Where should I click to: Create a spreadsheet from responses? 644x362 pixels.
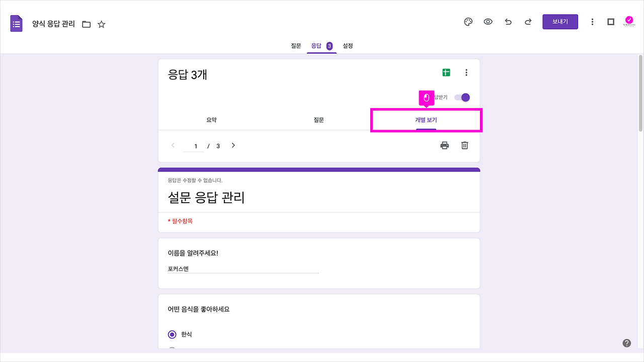pos(445,72)
